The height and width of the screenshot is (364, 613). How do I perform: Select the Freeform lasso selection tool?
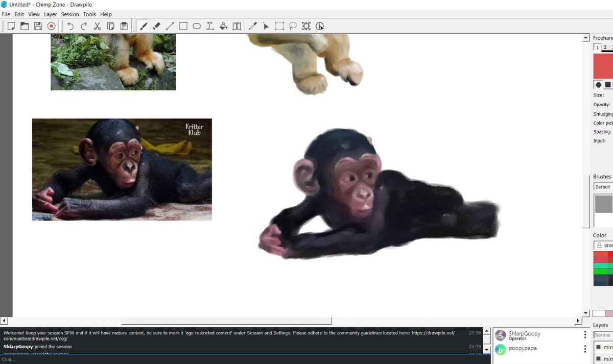point(293,26)
